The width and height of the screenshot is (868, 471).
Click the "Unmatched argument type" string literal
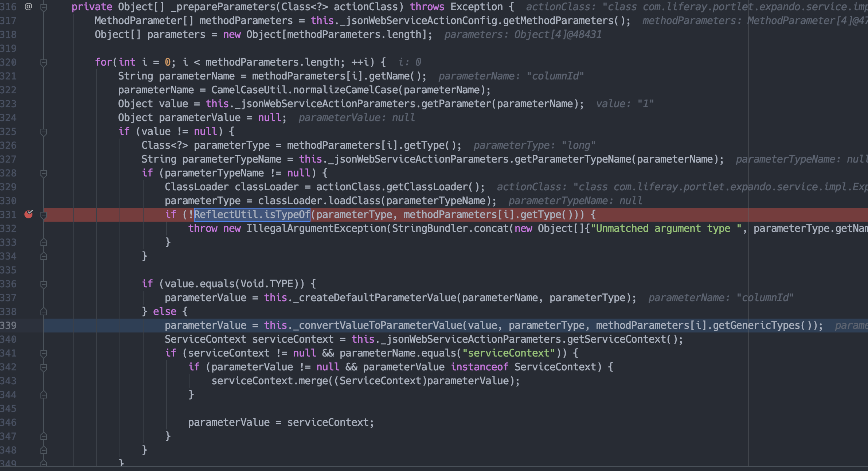(666, 229)
